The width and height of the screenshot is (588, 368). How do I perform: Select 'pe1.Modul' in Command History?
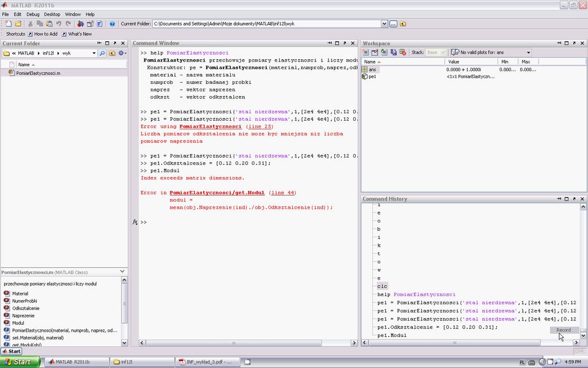point(392,335)
